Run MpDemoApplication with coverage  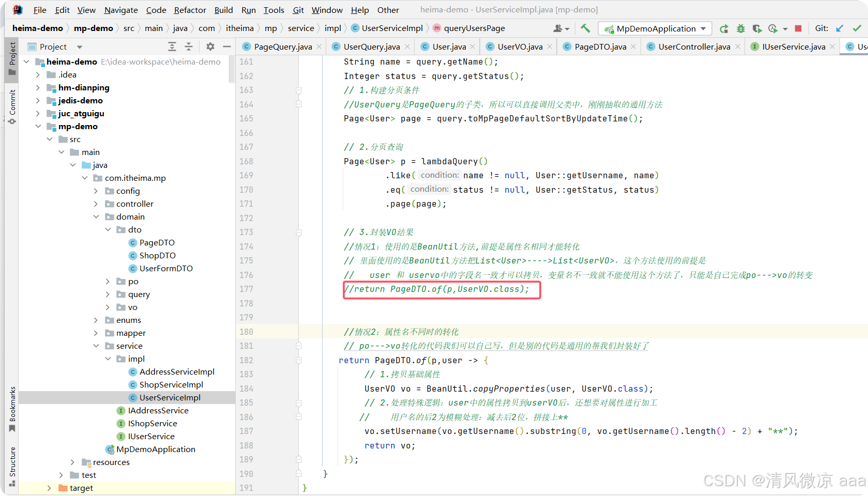coord(757,28)
